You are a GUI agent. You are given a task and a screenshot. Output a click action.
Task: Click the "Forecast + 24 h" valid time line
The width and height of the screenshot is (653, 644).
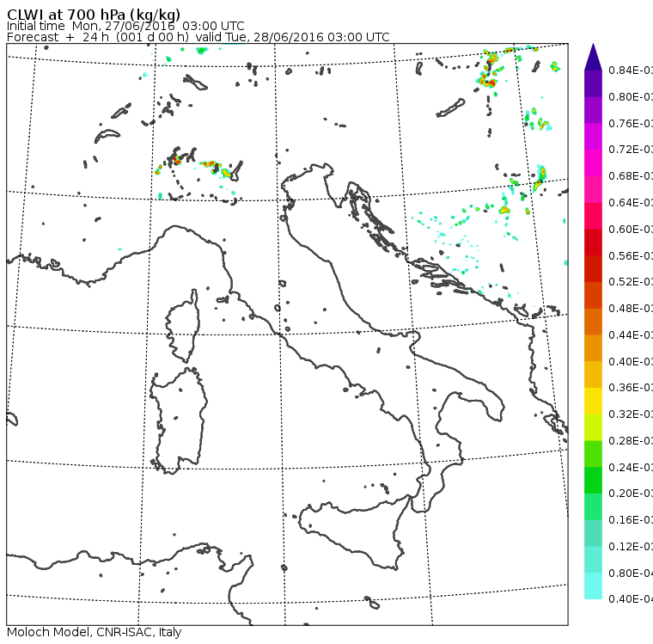(198, 37)
